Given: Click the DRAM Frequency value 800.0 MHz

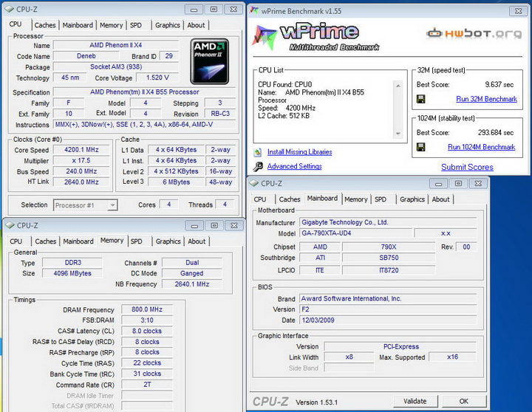Looking at the screenshot, I should point(147,309).
